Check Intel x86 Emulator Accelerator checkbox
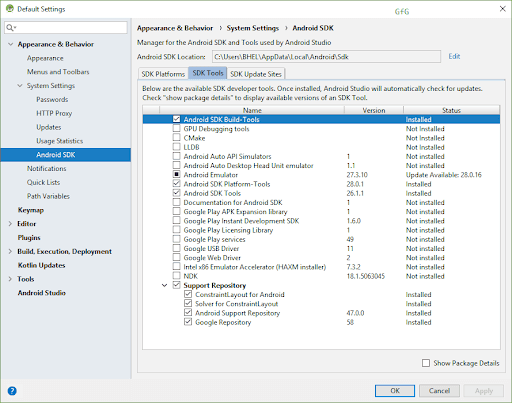This screenshot has width=512, height=403. (176, 266)
